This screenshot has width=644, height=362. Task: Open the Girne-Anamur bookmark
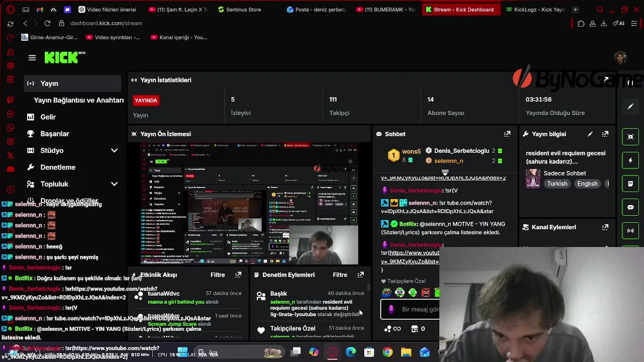click(x=50, y=37)
